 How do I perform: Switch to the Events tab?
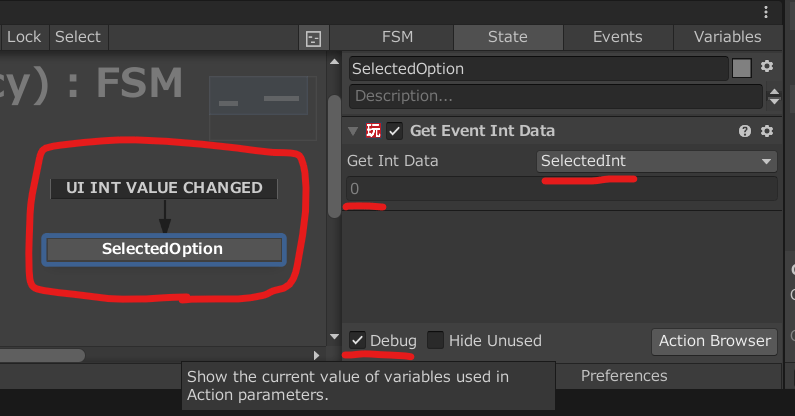(x=617, y=37)
